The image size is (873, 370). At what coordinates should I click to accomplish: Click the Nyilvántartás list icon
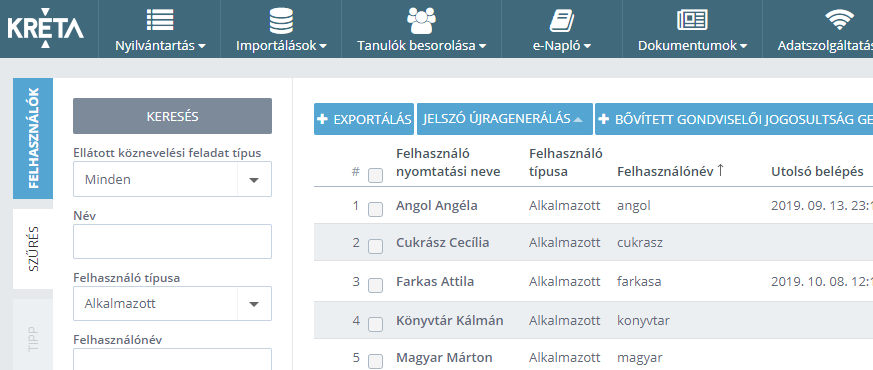(x=160, y=20)
